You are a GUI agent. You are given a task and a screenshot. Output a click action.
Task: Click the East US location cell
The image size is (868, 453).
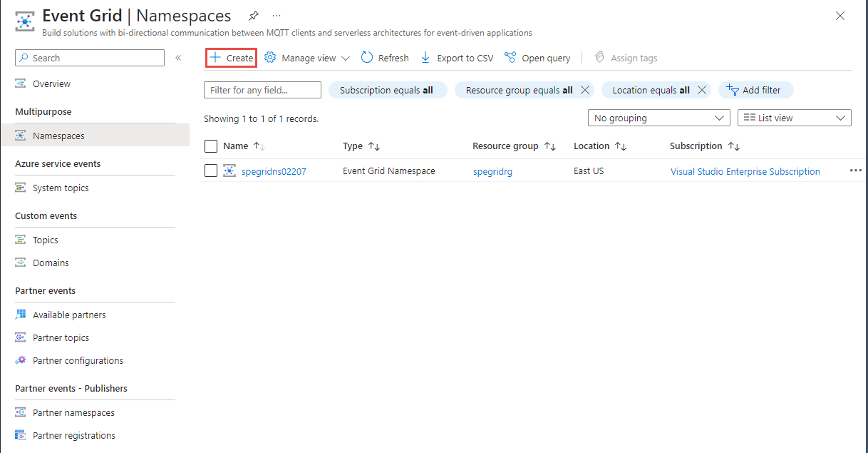(x=589, y=170)
